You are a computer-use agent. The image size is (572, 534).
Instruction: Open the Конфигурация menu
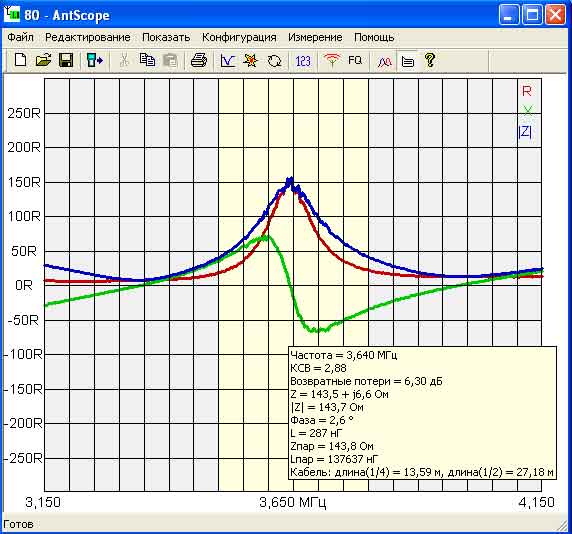click(239, 37)
